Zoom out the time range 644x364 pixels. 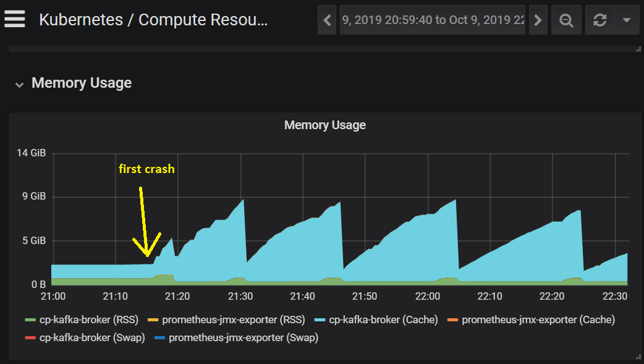point(566,20)
